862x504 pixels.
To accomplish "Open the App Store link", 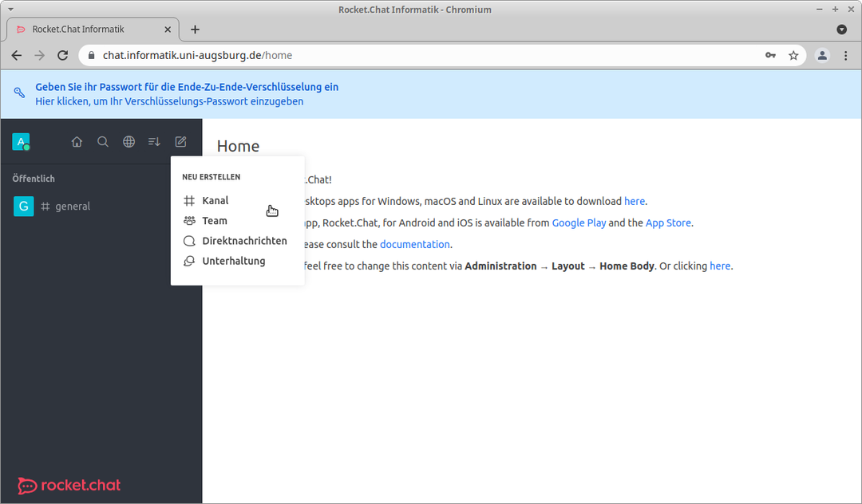I will pyautogui.click(x=668, y=223).
